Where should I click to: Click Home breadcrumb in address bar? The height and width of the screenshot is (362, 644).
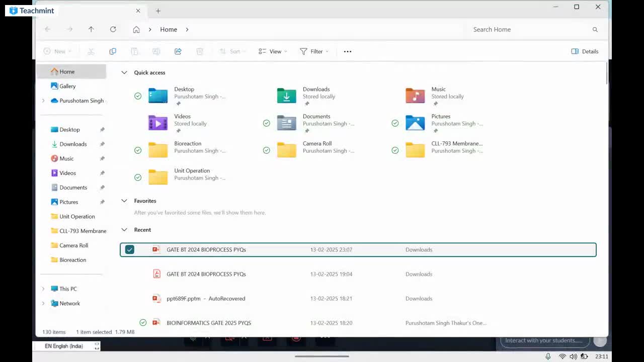169,29
